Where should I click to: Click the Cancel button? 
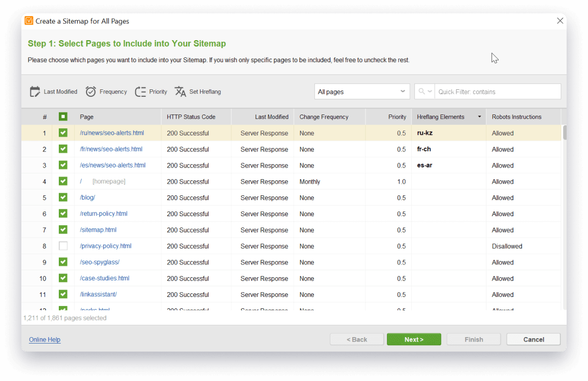coord(533,339)
